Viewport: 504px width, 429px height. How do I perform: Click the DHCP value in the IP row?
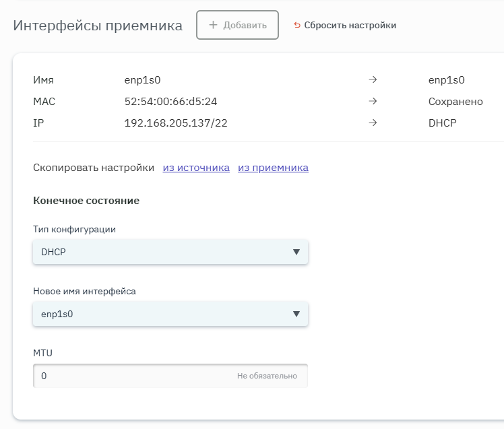pos(442,123)
